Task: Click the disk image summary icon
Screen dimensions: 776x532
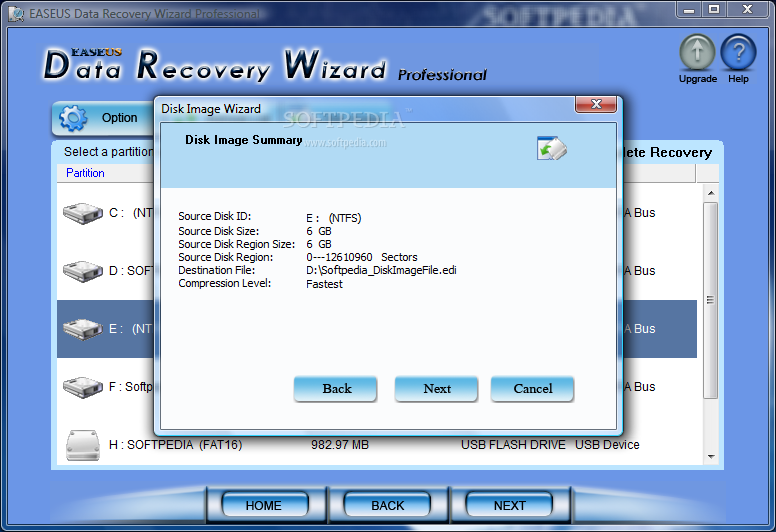Action: [x=551, y=148]
